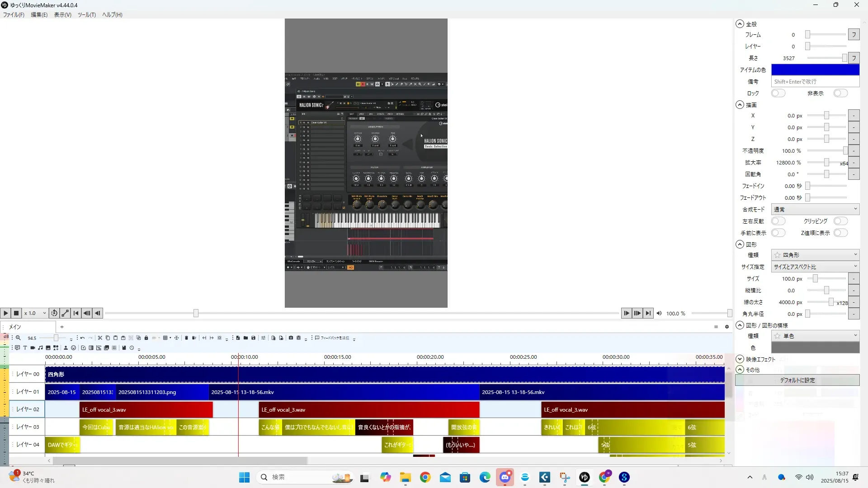Screen dimensions: 868x488
Task: Click the add text item icon
Action: (x=25, y=348)
